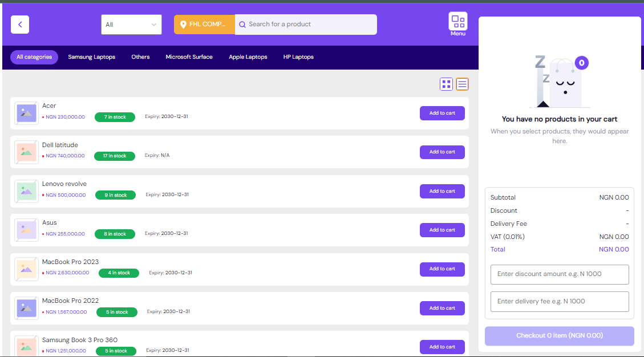The image size is (644, 357).
Task: Click the NGN 230,000.00 price
Action: 65,117
